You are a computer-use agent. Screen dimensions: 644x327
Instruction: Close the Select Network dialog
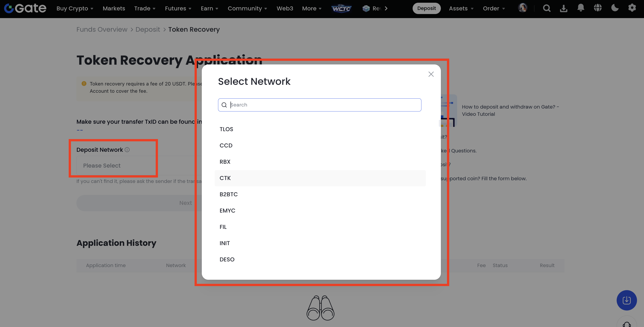click(431, 74)
